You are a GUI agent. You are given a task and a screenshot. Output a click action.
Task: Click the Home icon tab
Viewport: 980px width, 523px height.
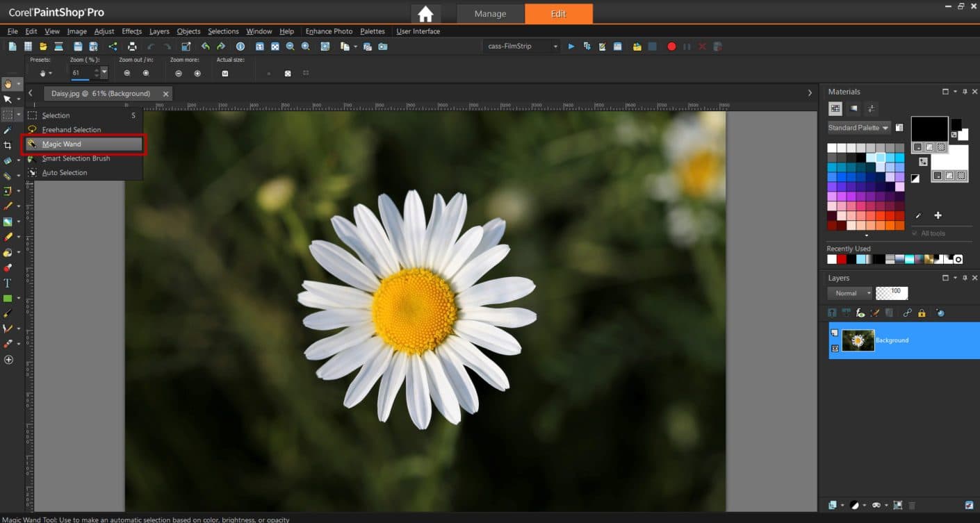pos(425,14)
